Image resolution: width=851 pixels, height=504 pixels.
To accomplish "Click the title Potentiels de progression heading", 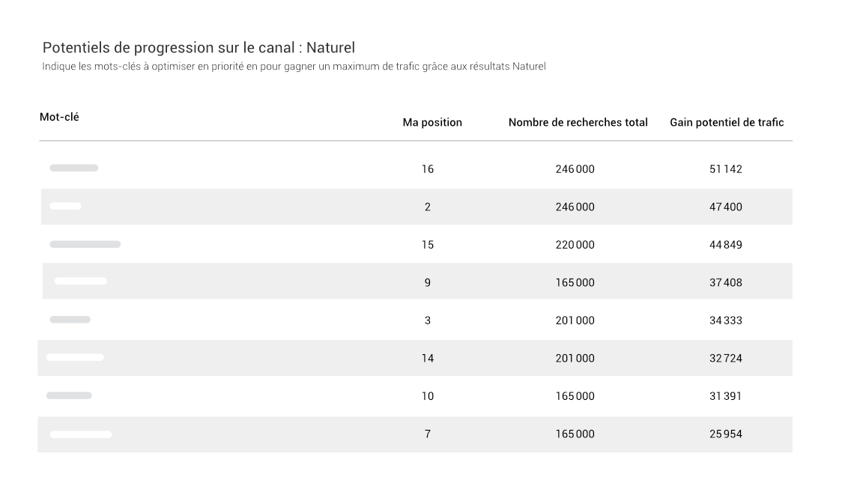I will (x=199, y=48).
